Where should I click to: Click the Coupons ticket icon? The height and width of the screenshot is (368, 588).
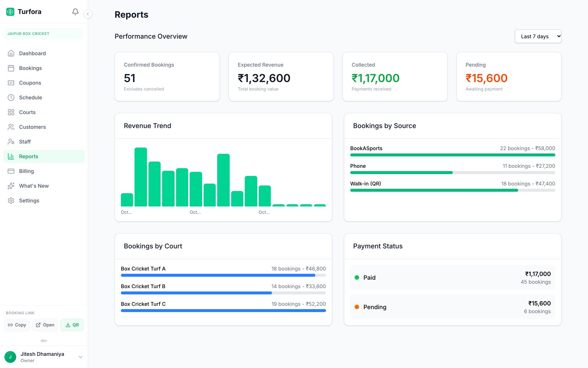[11, 83]
